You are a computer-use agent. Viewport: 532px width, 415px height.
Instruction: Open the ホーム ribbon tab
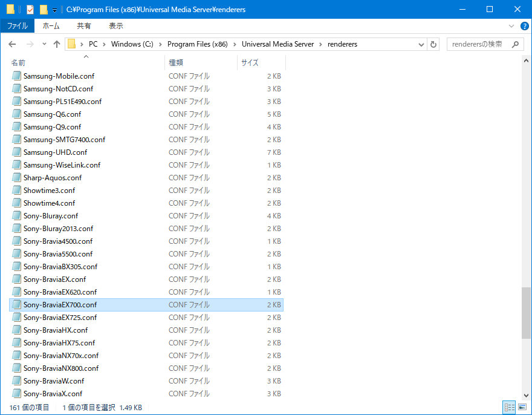tap(51, 26)
